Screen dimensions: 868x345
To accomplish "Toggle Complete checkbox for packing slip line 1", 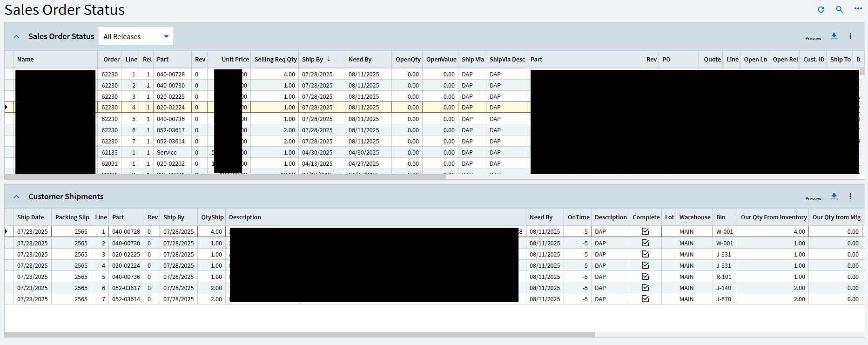I will coord(645,231).
